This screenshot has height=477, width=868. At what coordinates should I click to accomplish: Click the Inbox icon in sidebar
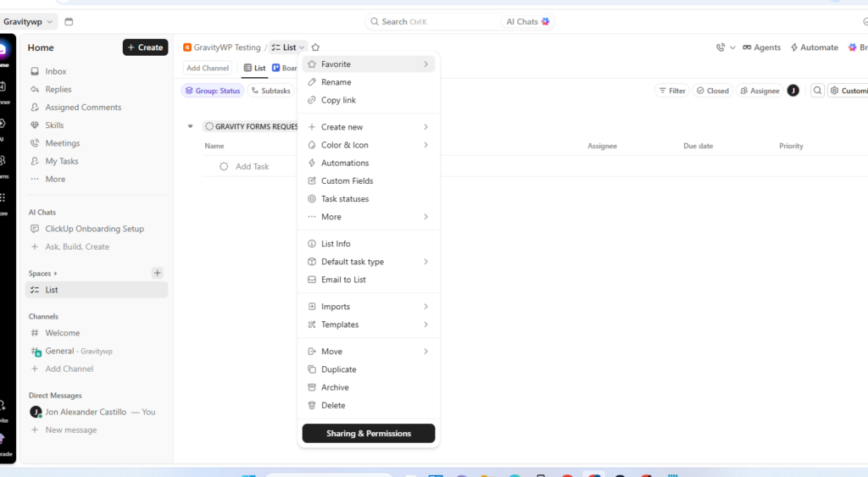coord(35,71)
